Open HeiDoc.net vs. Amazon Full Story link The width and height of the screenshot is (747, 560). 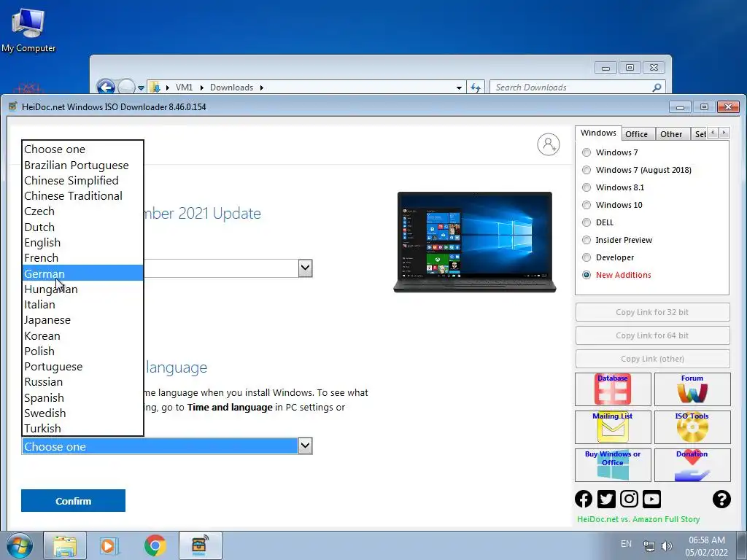pos(638,519)
